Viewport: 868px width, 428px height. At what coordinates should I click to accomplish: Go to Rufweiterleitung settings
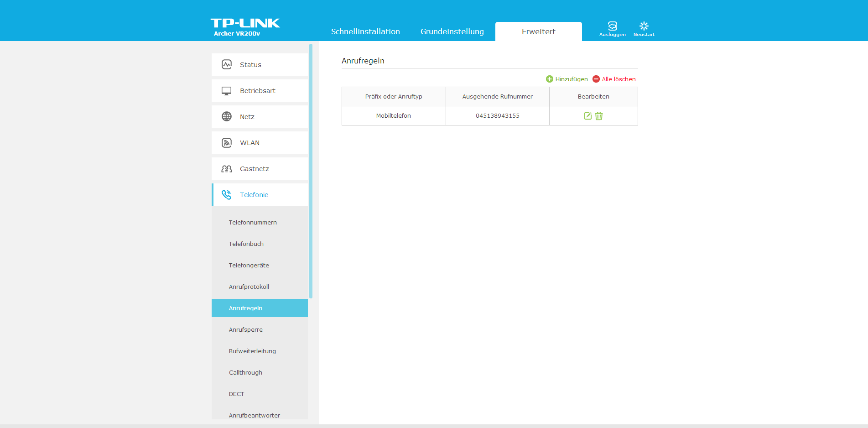(252, 351)
